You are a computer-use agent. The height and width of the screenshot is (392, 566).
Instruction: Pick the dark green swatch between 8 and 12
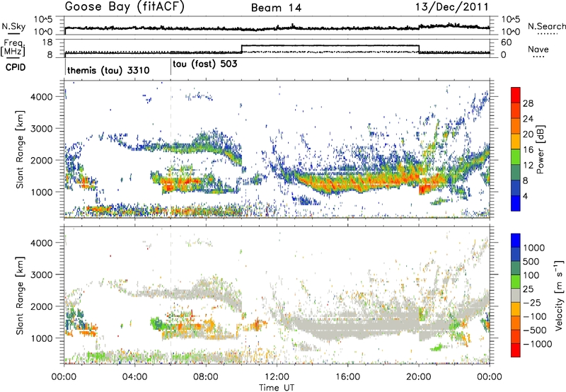pos(516,173)
